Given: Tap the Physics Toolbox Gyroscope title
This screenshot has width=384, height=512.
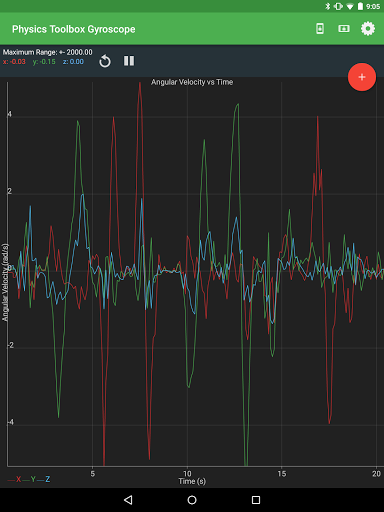Looking at the screenshot, I should pos(74,29).
